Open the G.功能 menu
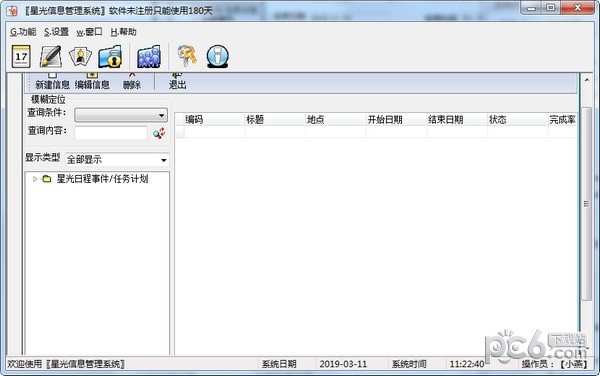The width and height of the screenshot is (600, 376). 23,32
